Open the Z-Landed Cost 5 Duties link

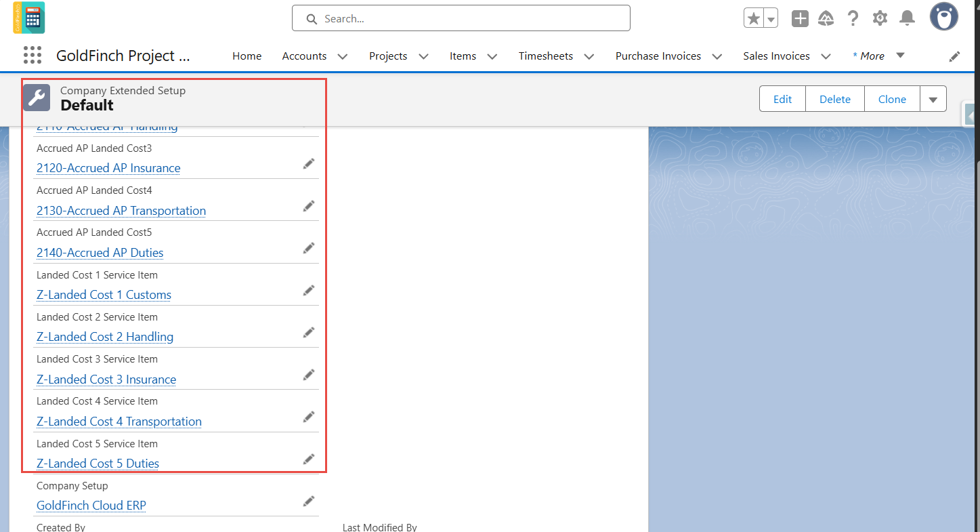click(x=98, y=464)
